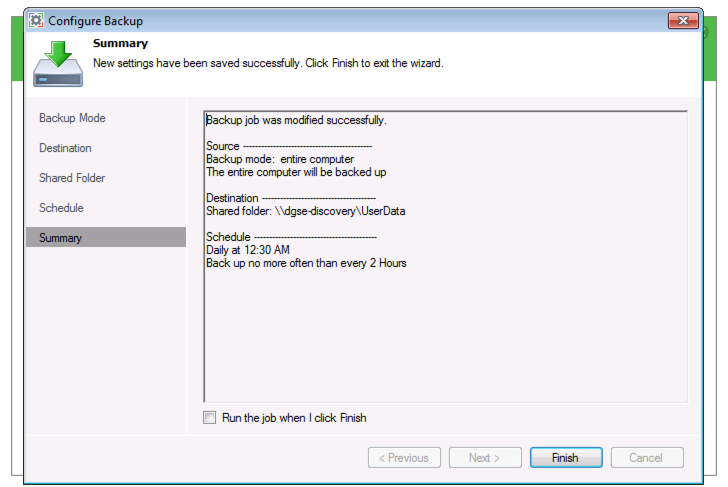Click the Previous button
This screenshot has width=728, height=487.
click(404, 457)
